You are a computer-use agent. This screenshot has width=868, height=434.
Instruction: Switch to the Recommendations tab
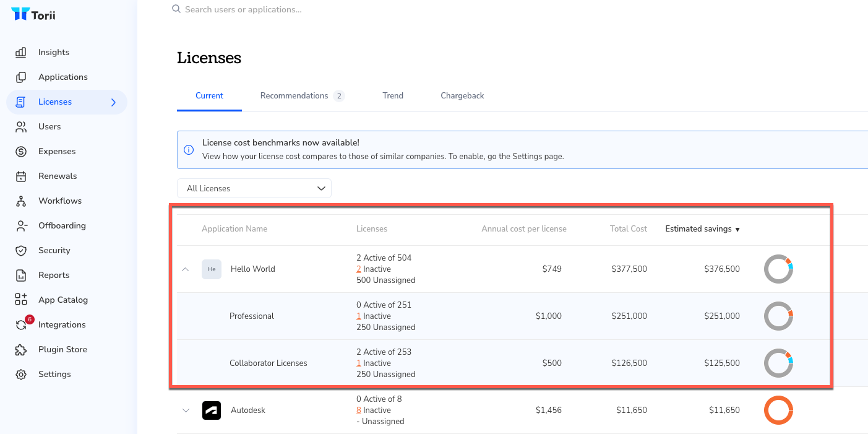(294, 96)
